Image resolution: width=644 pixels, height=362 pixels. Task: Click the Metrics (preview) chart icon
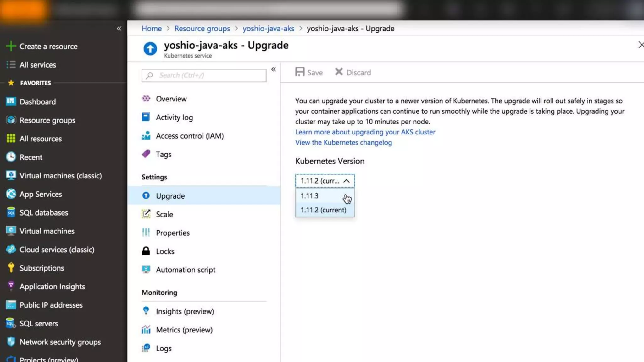(146, 330)
